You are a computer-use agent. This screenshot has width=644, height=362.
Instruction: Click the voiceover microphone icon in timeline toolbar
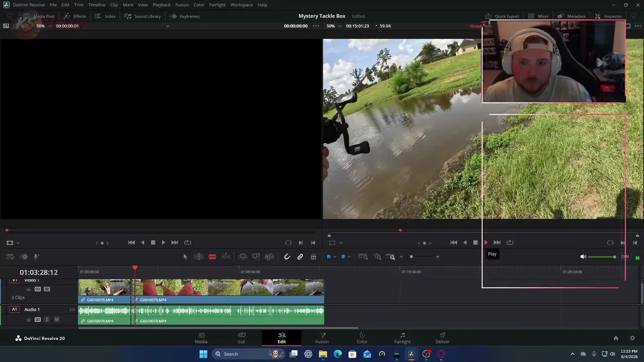(x=36, y=257)
